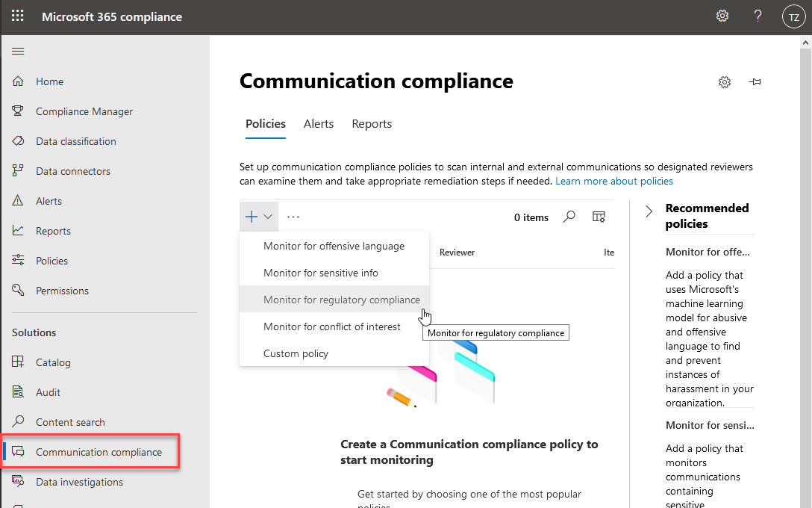This screenshot has width=812, height=508.
Task: Click the global settings gear in header
Action: [x=722, y=16]
